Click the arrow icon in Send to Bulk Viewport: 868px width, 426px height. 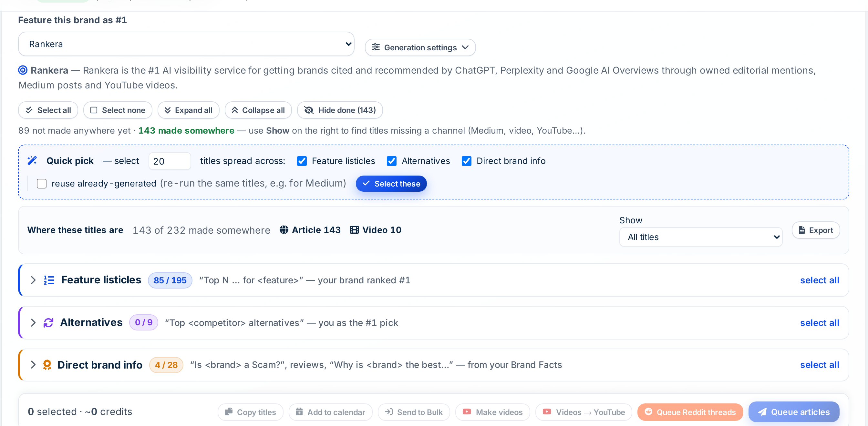tap(389, 411)
